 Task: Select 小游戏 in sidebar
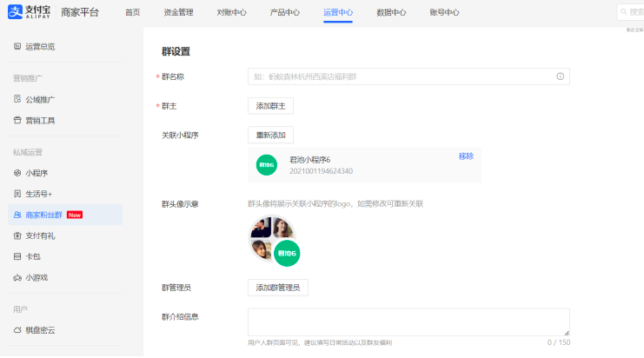pyautogui.click(x=37, y=277)
